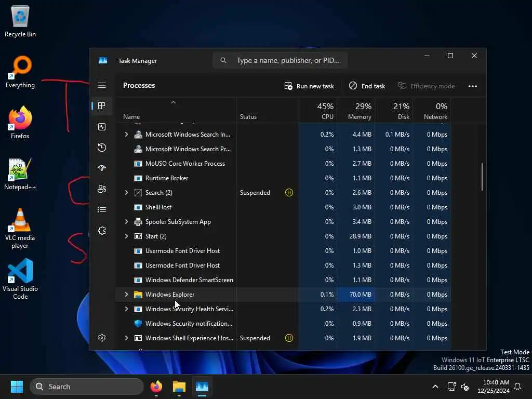Open the Details sidebar page

[102, 210]
